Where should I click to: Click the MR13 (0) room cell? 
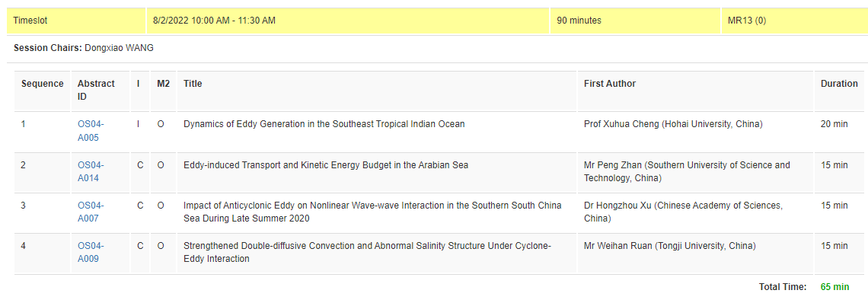click(794, 21)
